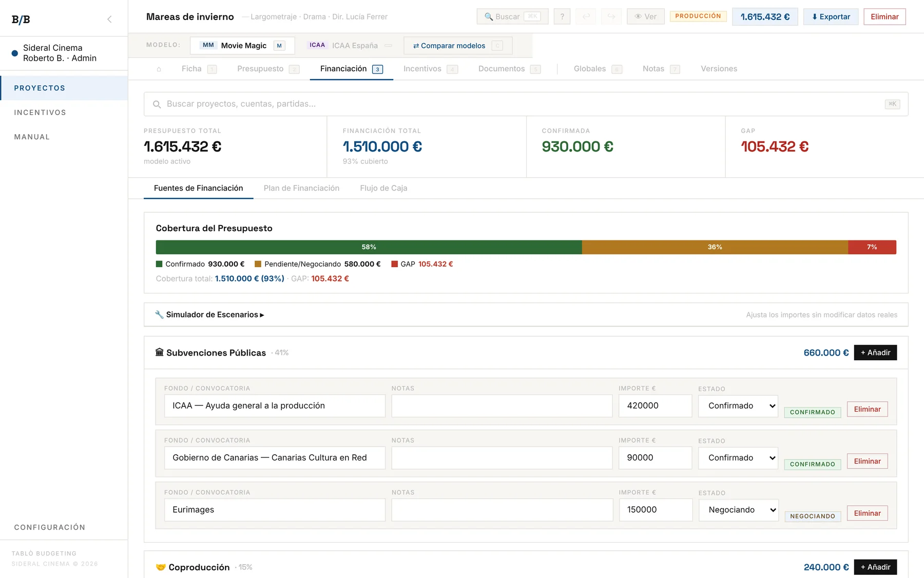Open Configuración in the sidebar
Viewport: 924px width, 578px height.
[x=64, y=527]
